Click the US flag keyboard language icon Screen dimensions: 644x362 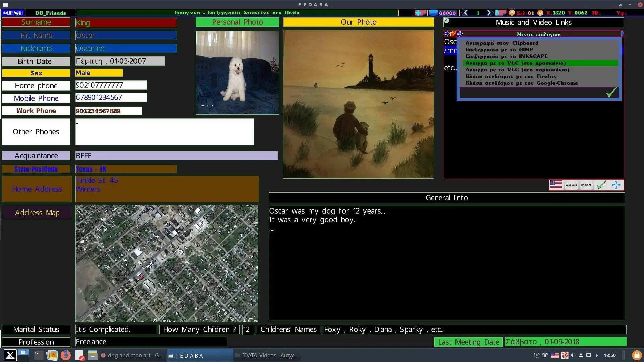tap(556, 185)
